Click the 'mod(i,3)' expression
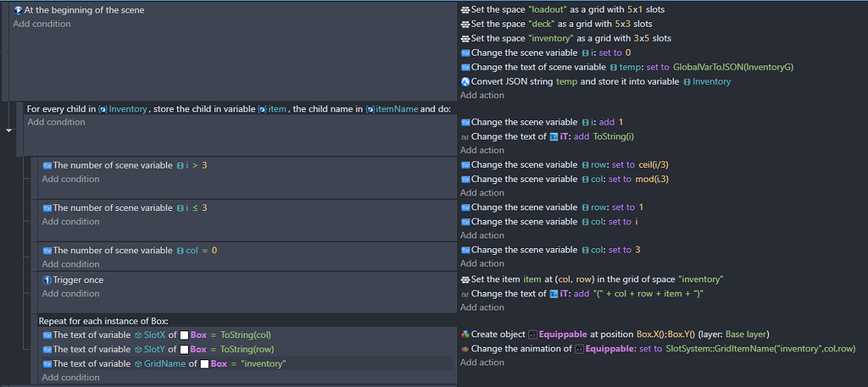Screen dimensions: 868x387 click(650, 180)
